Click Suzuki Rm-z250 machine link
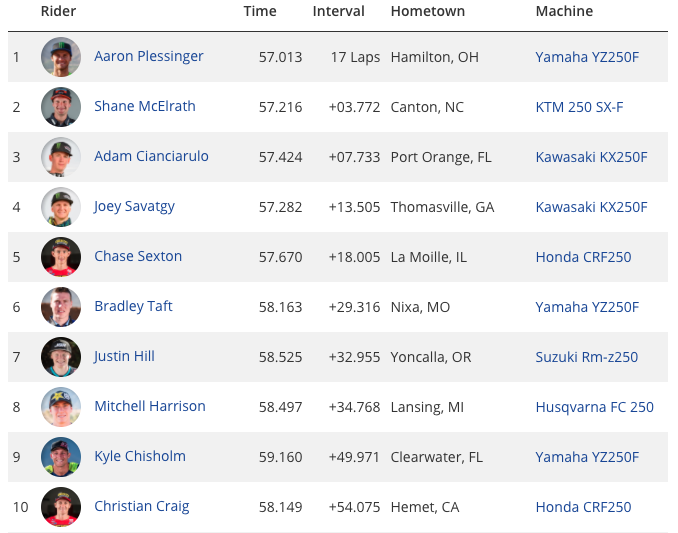The height and width of the screenshot is (533, 678). click(587, 357)
